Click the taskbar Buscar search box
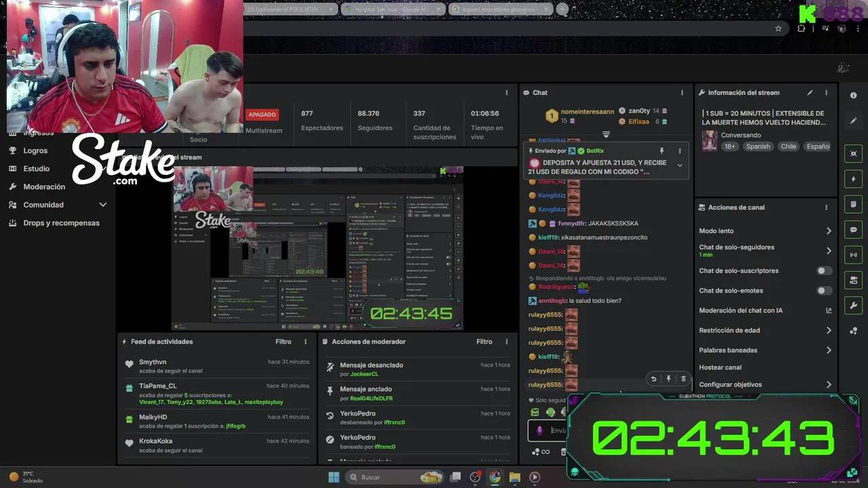868x488 pixels. point(396,477)
